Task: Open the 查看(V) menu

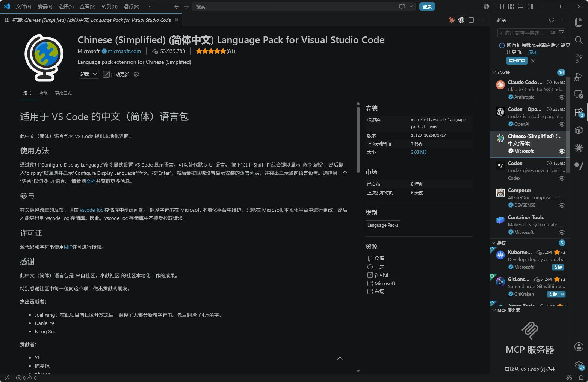Action: point(88,6)
